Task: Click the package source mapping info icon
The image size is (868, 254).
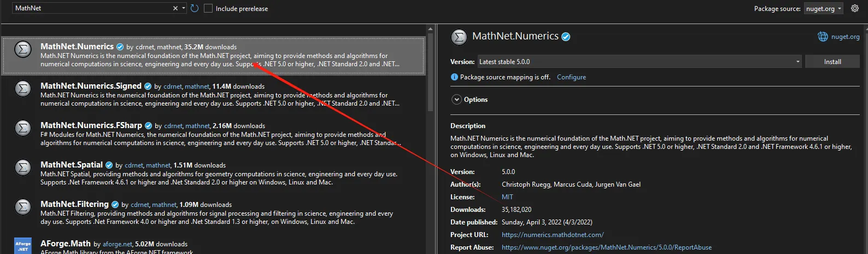Action: pyautogui.click(x=454, y=77)
